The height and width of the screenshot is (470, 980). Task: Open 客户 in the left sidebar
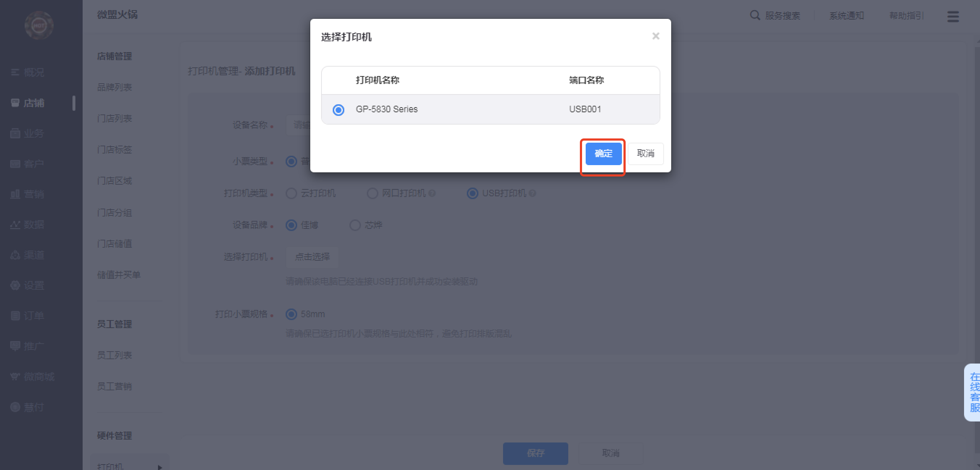(x=28, y=164)
